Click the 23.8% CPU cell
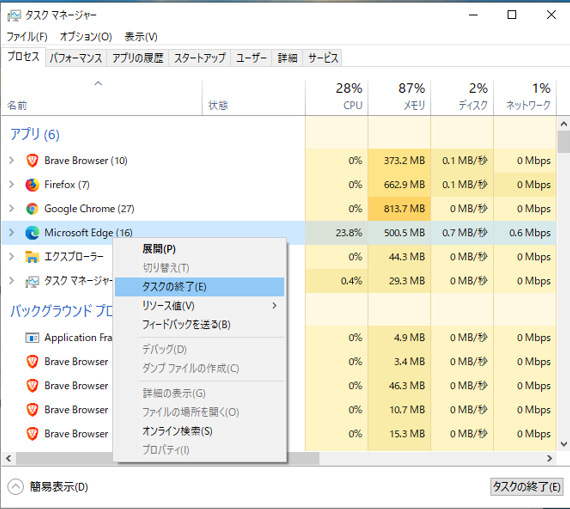 pyautogui.click(x=337, y=233)
